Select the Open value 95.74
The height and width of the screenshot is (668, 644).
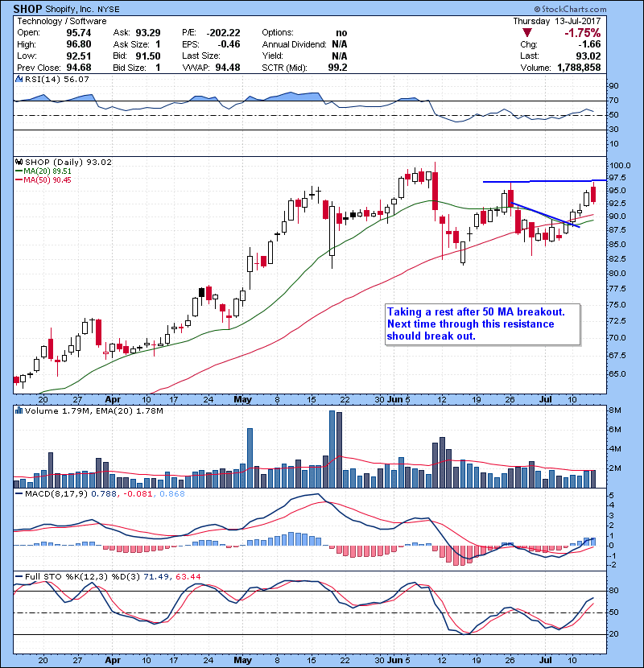[x=78, y=33]
